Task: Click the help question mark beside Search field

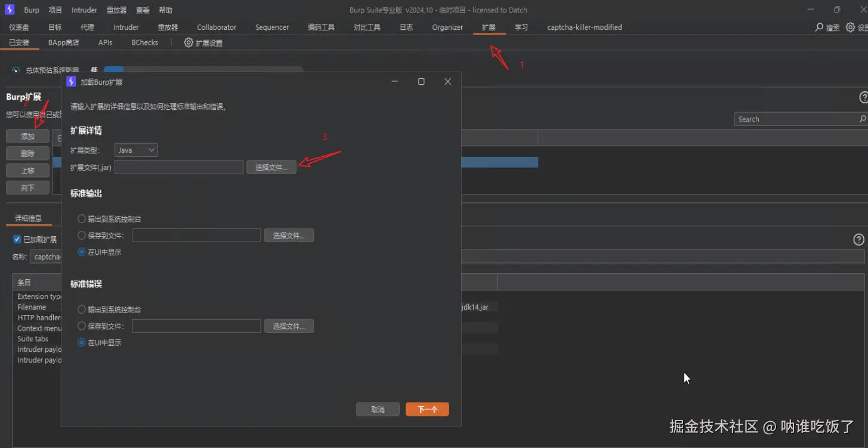Action: click(x=863, y=97)
